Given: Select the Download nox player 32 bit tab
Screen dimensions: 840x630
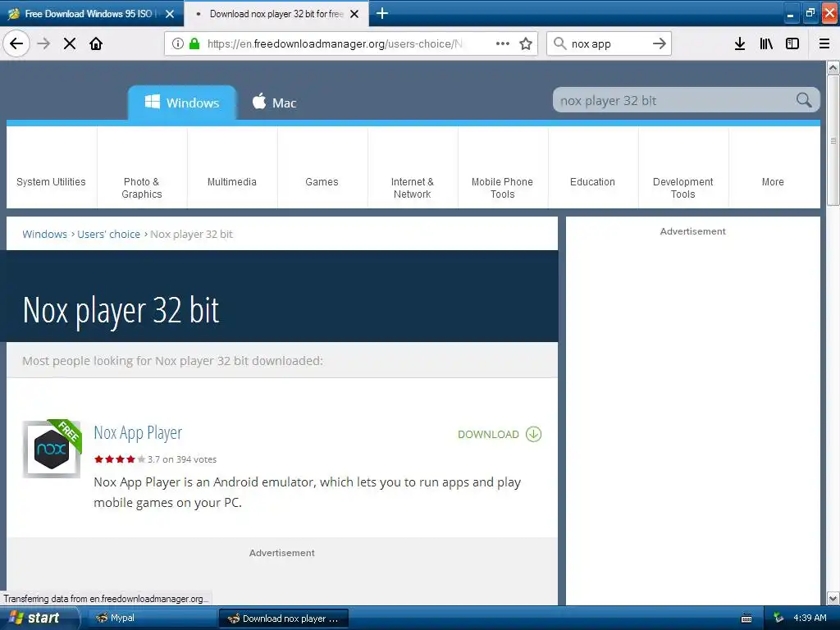Looking at the screenshot, I should (276, 14).
